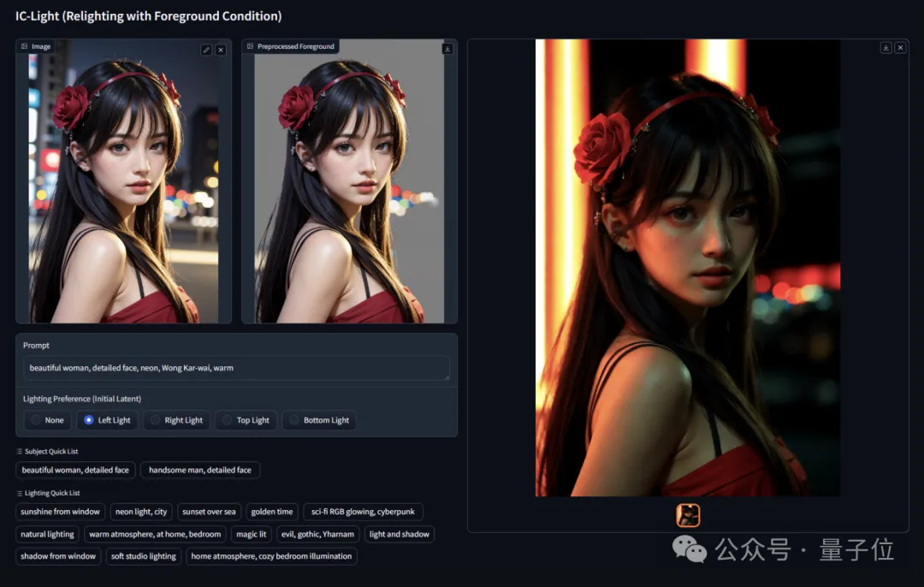Download the generated relit result image
Screen dimensions: 924x587
click(887, 47)
